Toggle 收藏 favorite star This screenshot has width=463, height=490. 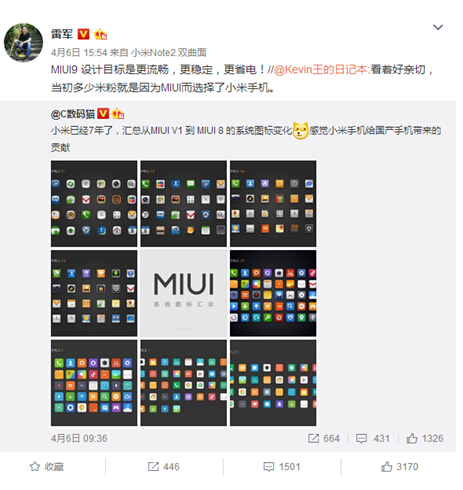pos(47,467)
